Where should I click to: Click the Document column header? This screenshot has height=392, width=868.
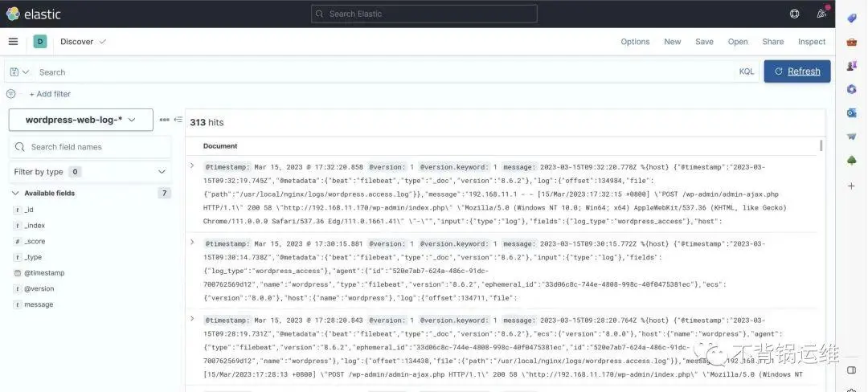click(x=220, y=146)
